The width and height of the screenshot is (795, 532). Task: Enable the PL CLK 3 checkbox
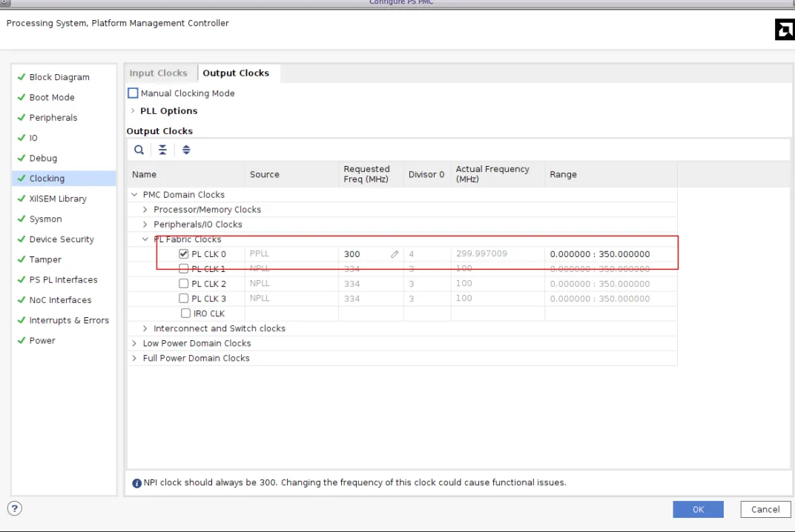click(183, 299)
